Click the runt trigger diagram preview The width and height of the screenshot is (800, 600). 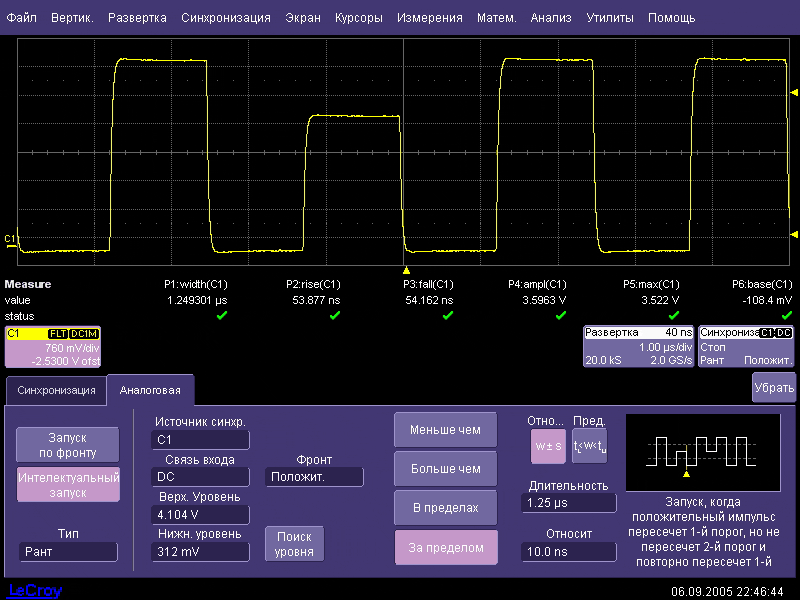[x=703, y=453]
